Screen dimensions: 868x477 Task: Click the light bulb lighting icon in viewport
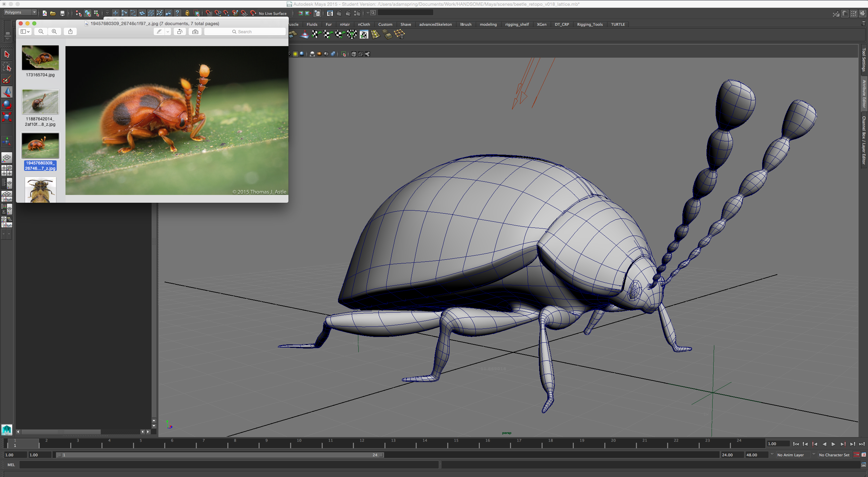295,54
